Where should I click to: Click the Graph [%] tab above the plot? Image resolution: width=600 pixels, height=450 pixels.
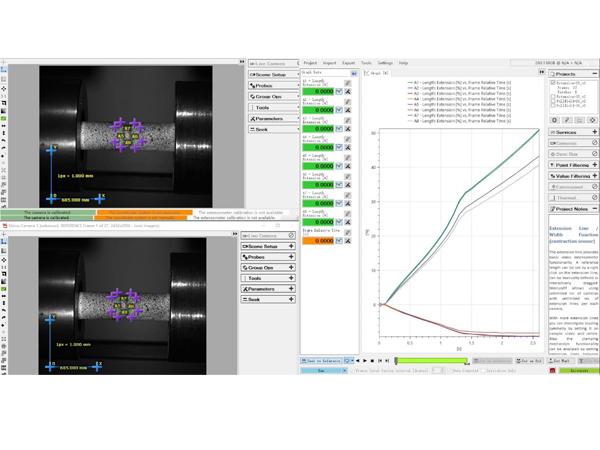378,72
